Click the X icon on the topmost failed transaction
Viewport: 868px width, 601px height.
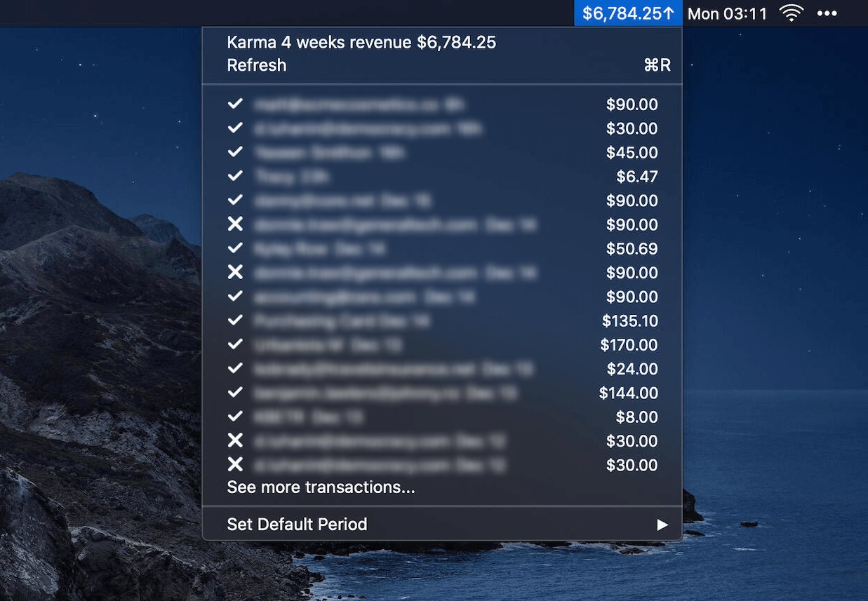(235, 224)
